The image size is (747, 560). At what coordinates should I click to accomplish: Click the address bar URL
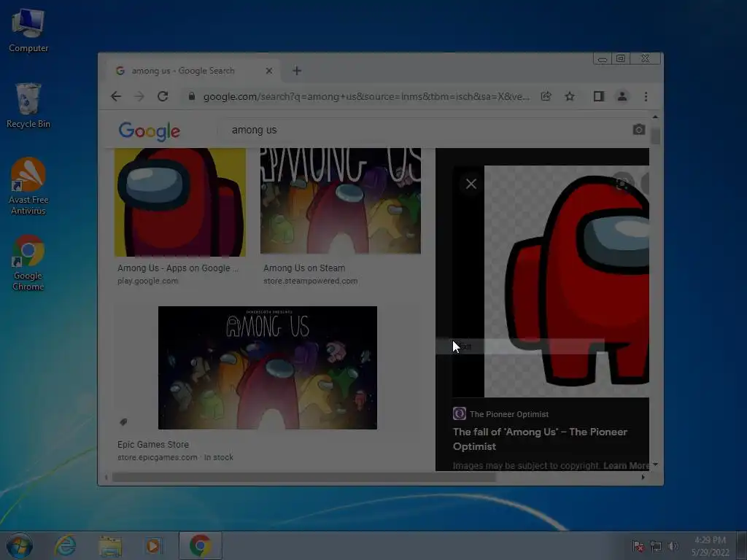pyautogui.click(x=366, y=97)
